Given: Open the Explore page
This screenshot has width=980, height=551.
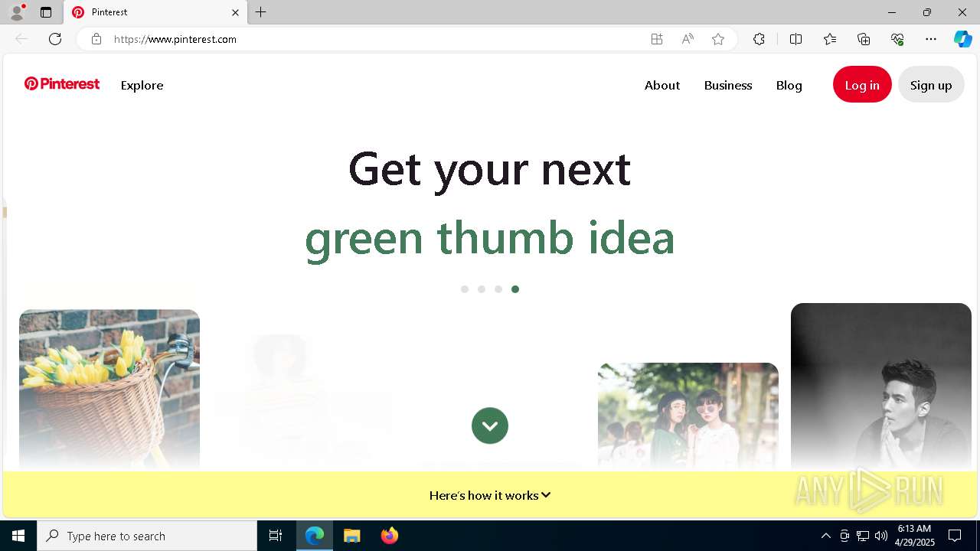Looking at the screenshot, I should 142,85.
